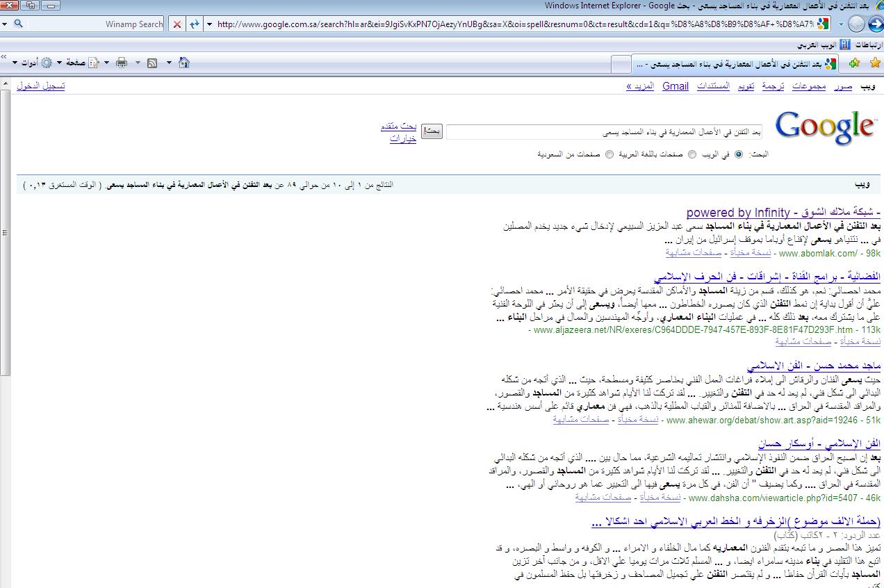
Task: Click the Print icon in the toolbar
Action: coord(122,63)
